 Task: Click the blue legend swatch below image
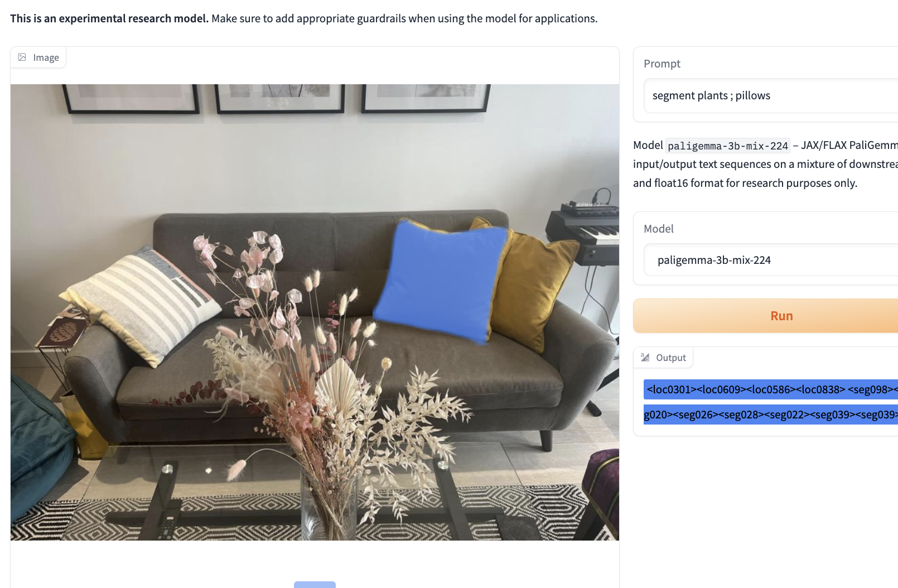(x=315, y=584)
